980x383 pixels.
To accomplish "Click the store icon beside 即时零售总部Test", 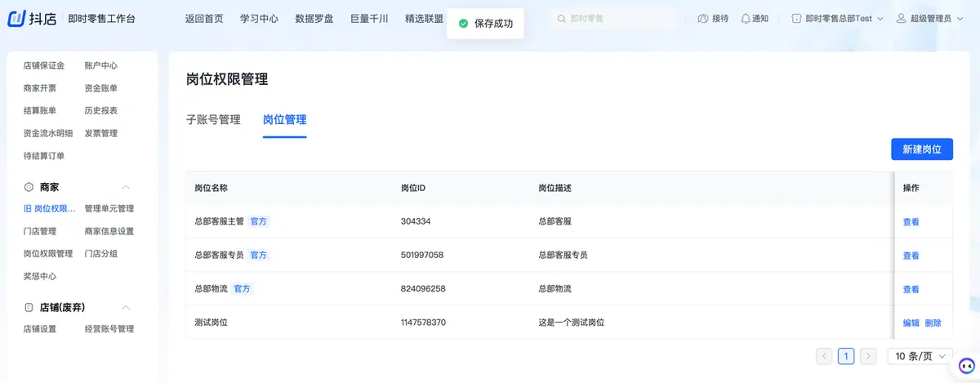I will pyautogui.click(x=797, y=18).
